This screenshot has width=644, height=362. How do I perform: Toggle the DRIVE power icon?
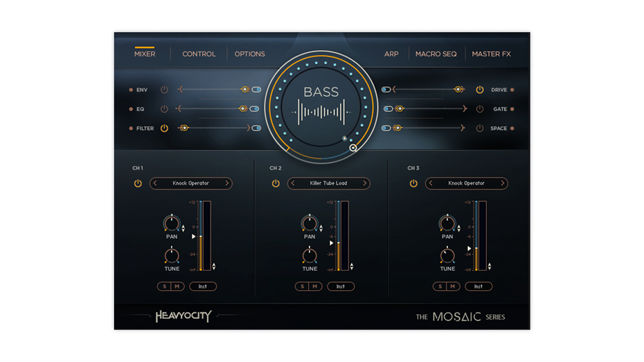click(480, 90)
